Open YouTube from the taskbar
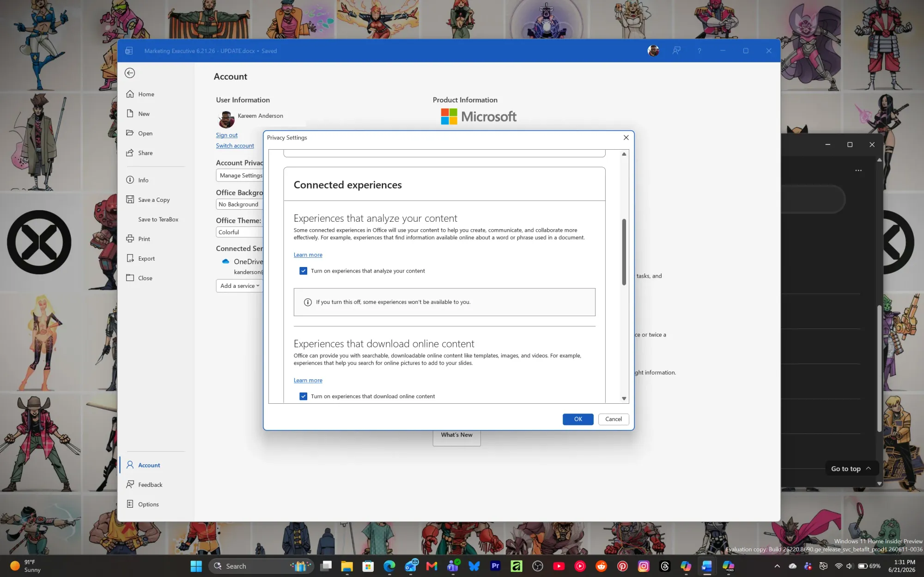This screenshot has width=924, height=577. click(559, 566)
